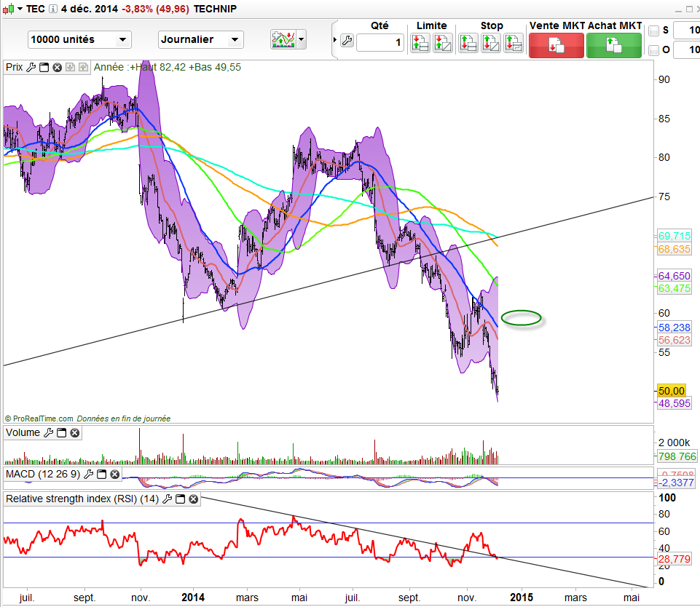This screenshot has height=607, width=700.
Task: Close the RSI indicator panel
Action: 193,499
